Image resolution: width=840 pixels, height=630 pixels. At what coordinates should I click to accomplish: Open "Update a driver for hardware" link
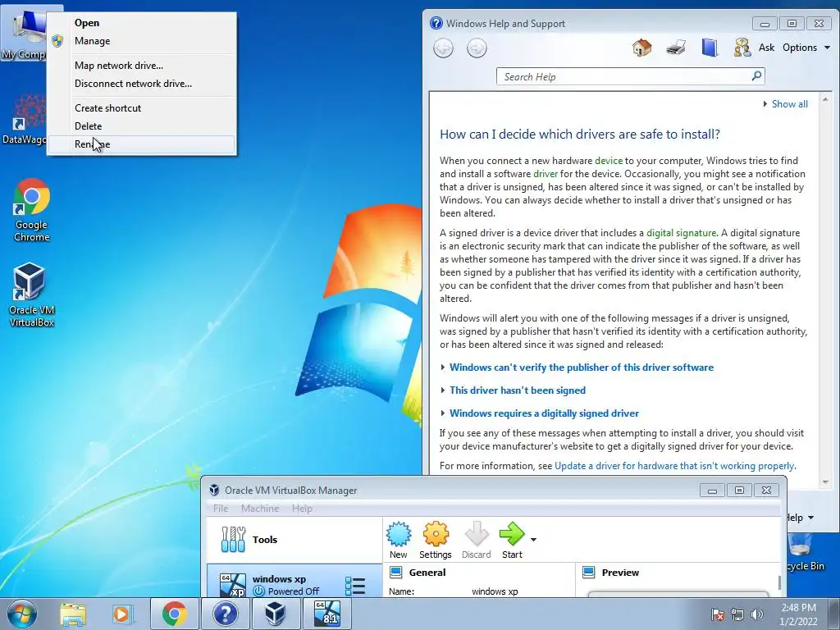point(674,466)
